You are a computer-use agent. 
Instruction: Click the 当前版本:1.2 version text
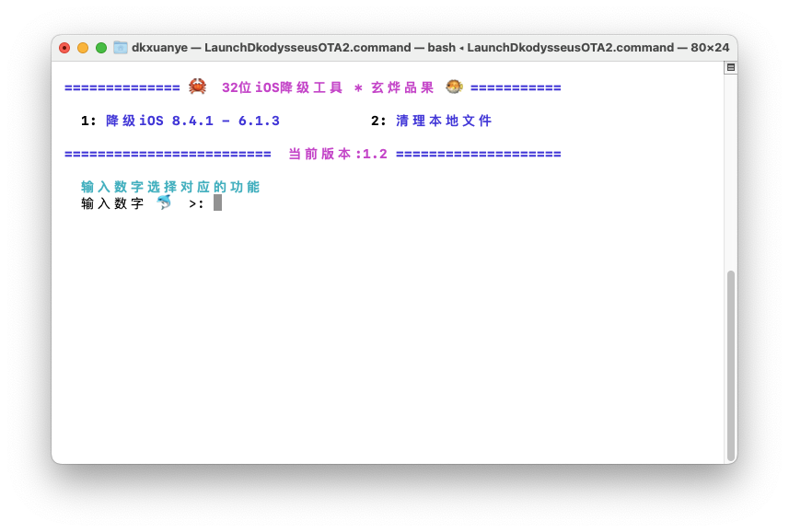click(337, 154)
